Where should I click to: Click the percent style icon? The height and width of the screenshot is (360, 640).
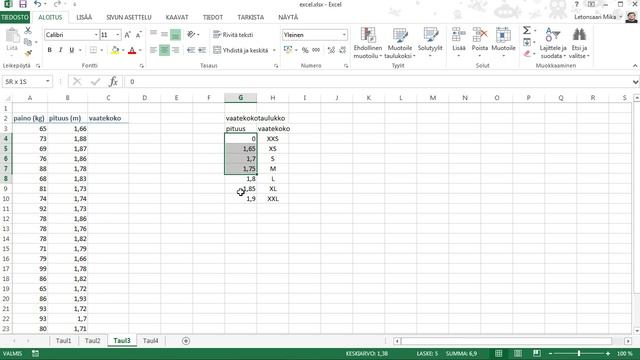pos(305,50)
